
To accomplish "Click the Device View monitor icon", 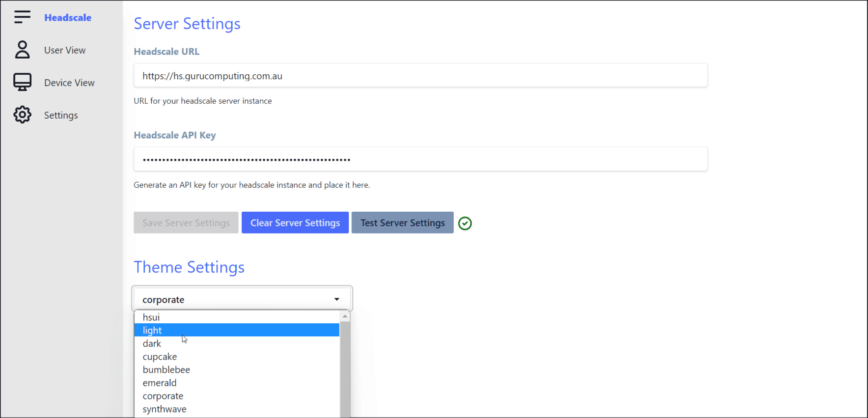I will (x=22, y=82).
